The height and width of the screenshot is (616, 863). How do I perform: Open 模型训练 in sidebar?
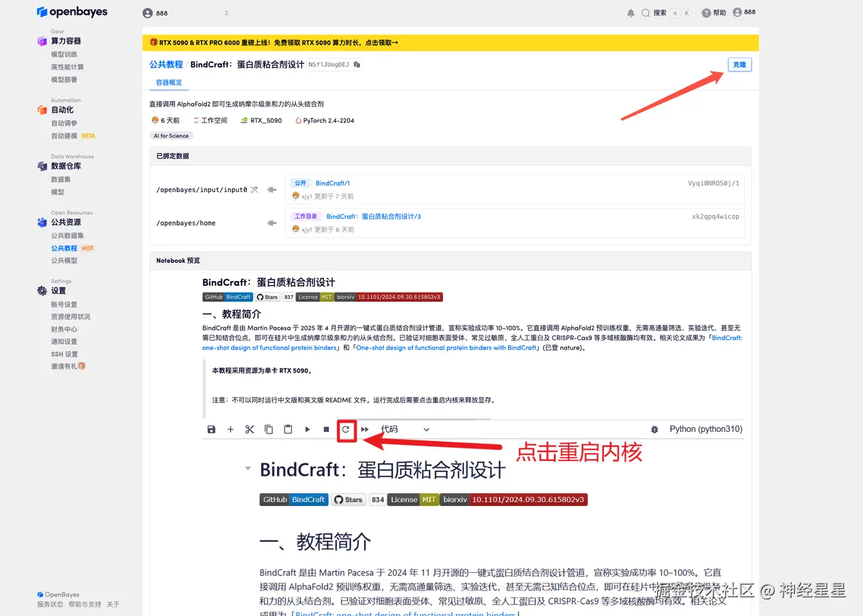[64, 55]
